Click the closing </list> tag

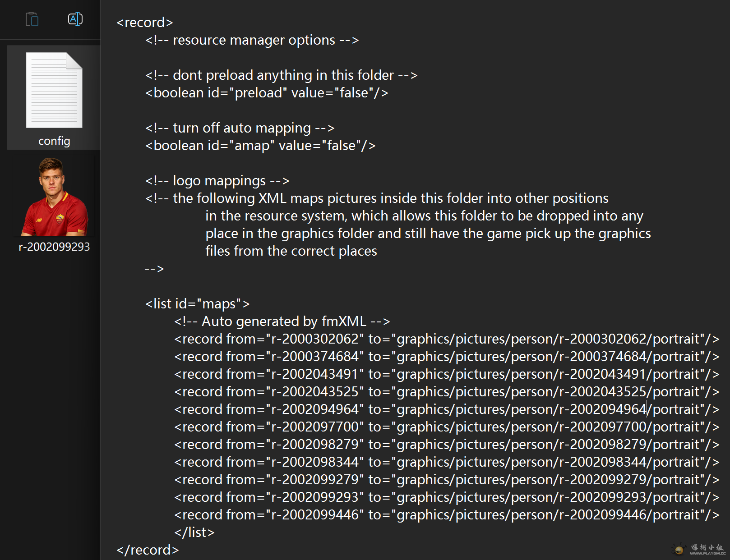[194, 532]
